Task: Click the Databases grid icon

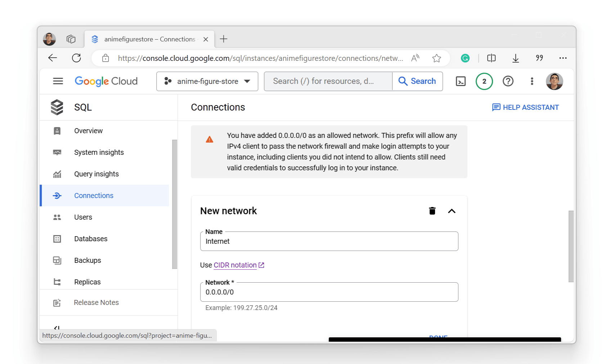Action: click(57, 239)
